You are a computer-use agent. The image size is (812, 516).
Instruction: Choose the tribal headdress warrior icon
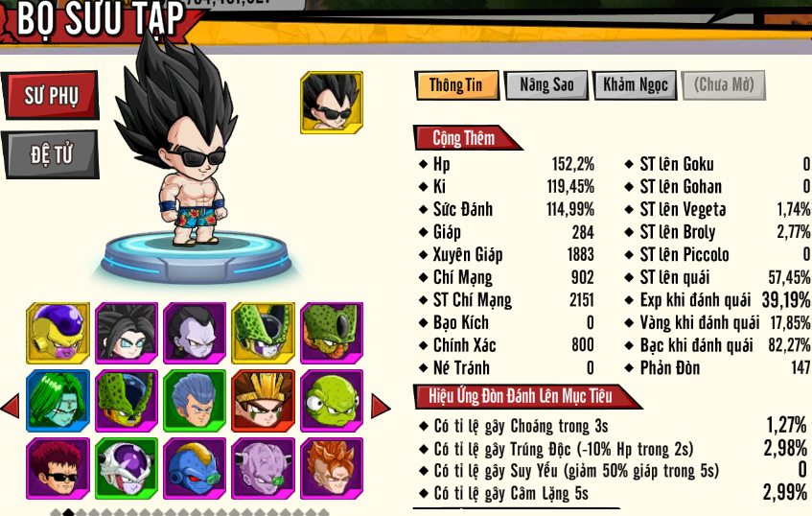point(263,401)
